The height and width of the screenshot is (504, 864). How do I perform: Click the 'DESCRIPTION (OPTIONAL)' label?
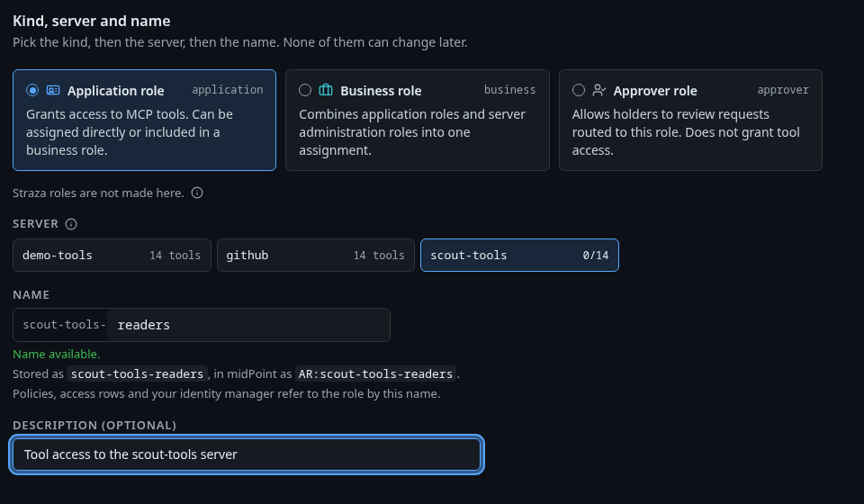(x=94, y=425)
